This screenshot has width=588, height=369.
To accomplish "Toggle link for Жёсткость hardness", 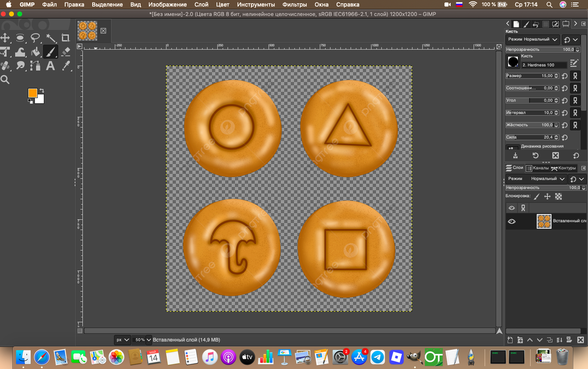I will pyautogui.click(x=576, y=125).
